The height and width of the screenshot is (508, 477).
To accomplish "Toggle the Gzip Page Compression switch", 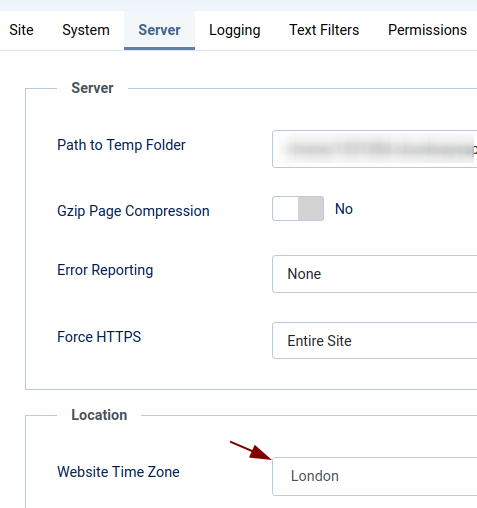I will tap(298, 209).
